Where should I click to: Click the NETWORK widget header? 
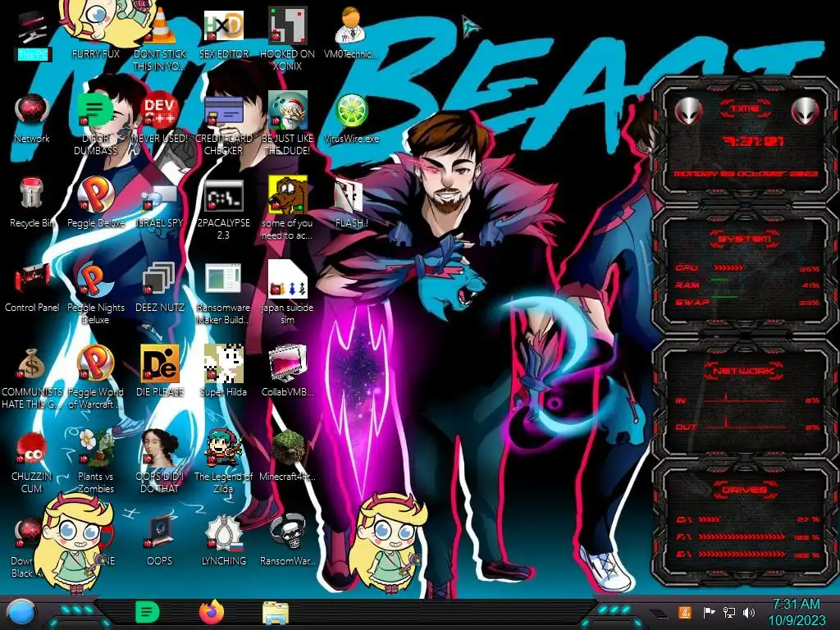(745, 371)
